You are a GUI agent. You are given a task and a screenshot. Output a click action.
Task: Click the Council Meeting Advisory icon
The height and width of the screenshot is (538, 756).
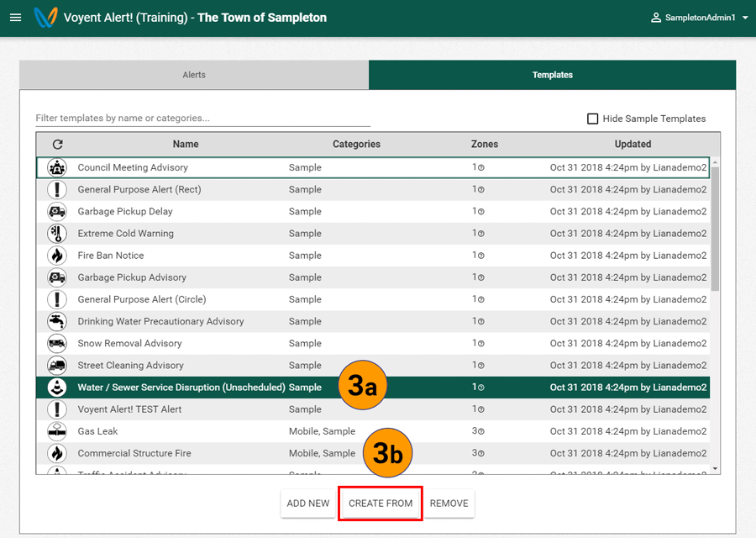click(57, 167)
